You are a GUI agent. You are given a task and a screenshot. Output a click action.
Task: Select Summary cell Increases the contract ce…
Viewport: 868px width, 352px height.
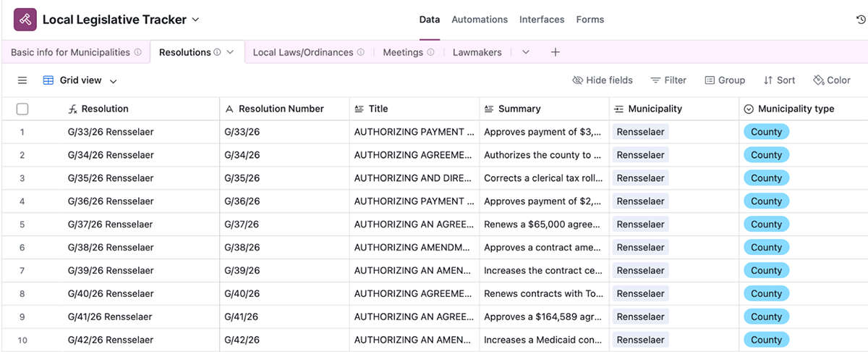pos(544,271)
